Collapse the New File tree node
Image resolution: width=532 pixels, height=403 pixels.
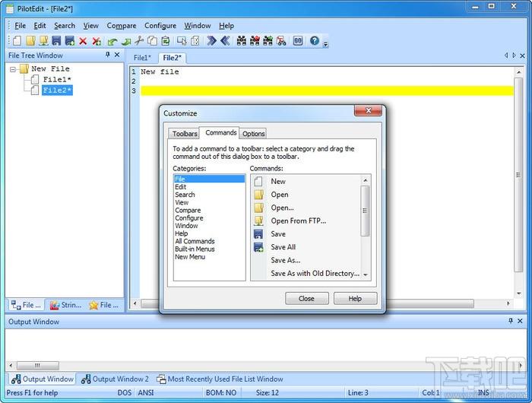(x=13, y=70)
